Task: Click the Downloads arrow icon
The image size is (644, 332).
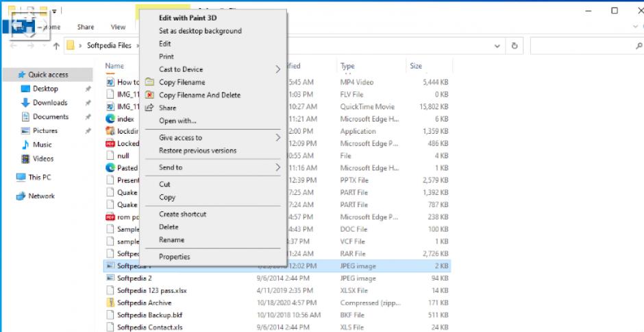Action: tap(25, 103)
